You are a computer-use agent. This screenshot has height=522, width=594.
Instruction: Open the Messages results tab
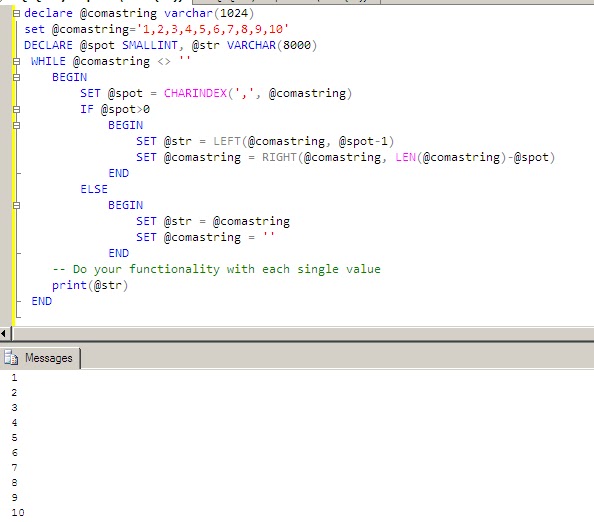41,358
